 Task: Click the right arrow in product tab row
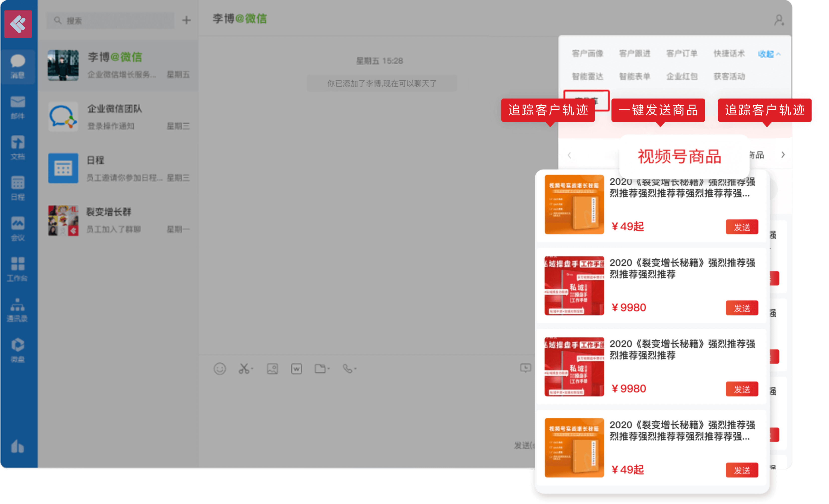coord(783,155)
